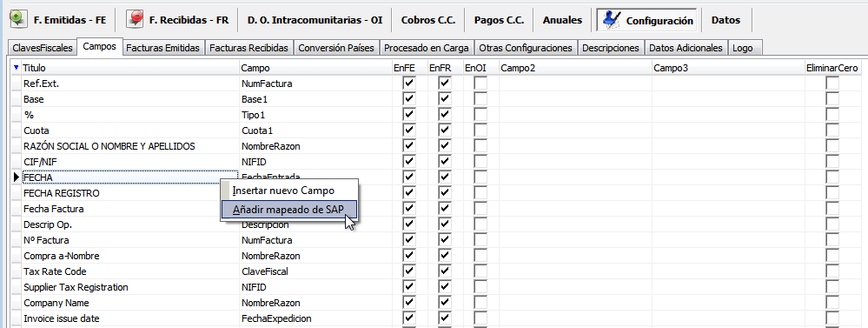Toggle EnFE checkbox in the Base row
The width and height of the screenshot is (868, 328).
pyautogui.click(x=409, y=99)
